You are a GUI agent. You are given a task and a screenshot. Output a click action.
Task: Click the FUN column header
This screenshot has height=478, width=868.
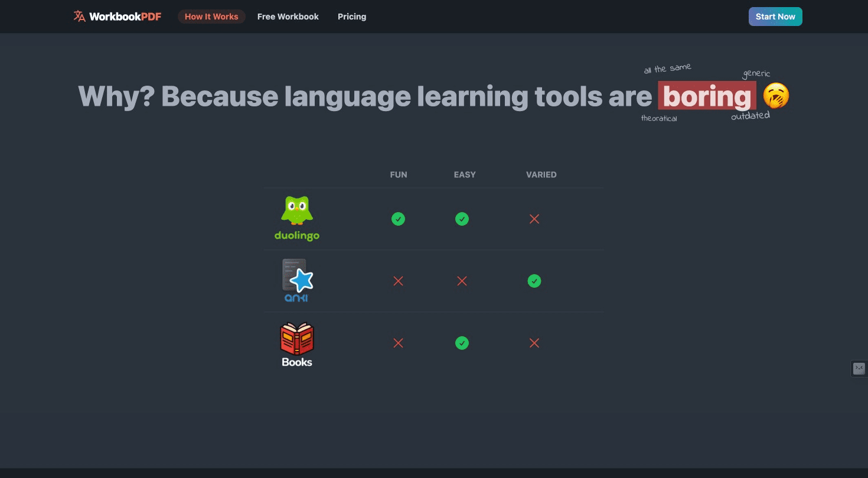point(399,175)
